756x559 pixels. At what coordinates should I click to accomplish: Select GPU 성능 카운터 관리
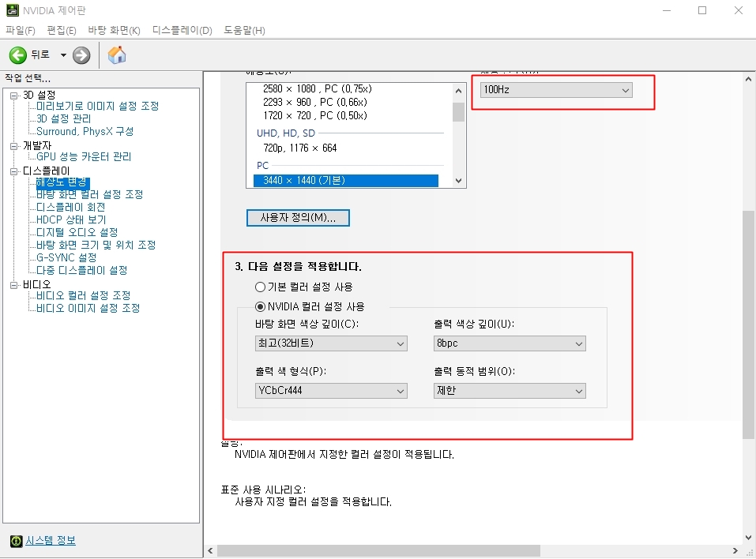(84, 156)
